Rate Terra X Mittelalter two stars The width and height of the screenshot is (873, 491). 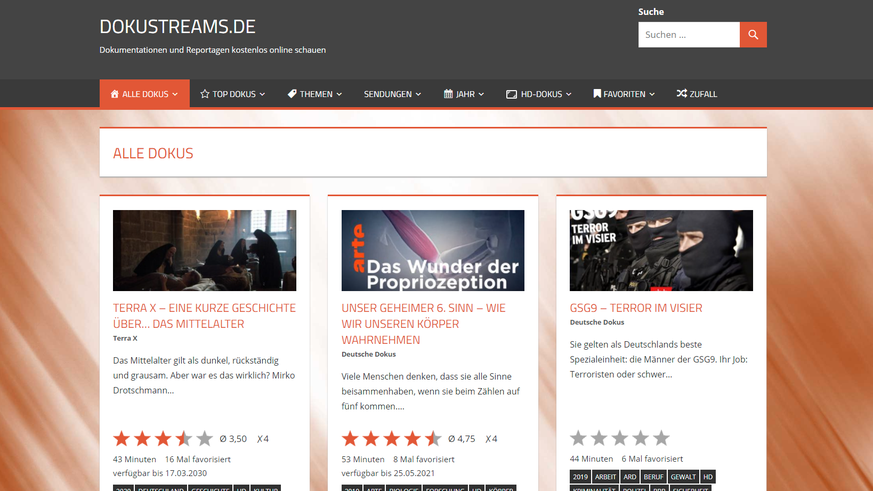pyautogui.click(x=142, y=439)
